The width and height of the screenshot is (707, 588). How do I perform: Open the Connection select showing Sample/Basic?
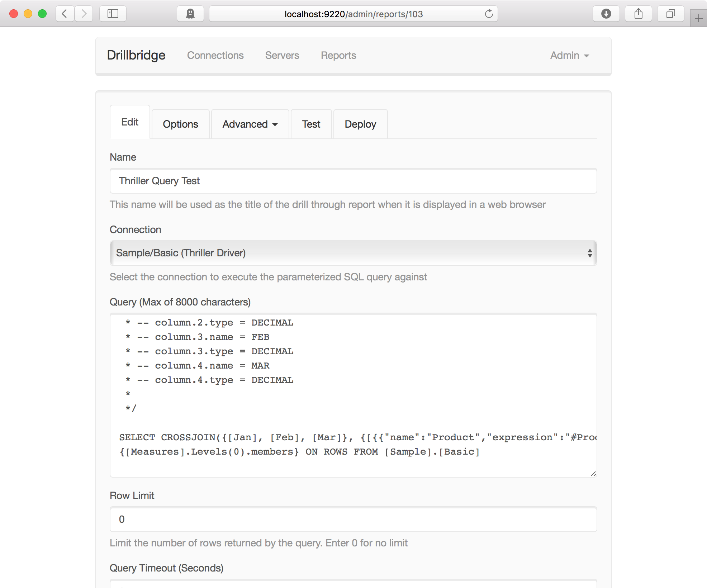(x=353, y=253)
